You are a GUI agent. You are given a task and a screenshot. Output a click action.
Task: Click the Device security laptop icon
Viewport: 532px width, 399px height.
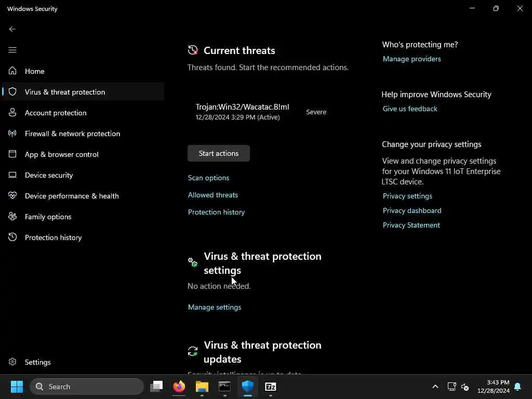pos(12,175)
